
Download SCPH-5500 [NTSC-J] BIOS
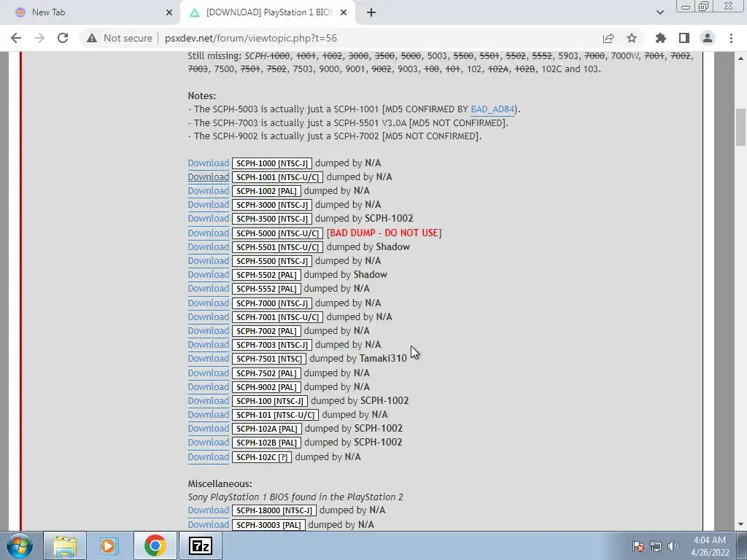click(208, 261)
